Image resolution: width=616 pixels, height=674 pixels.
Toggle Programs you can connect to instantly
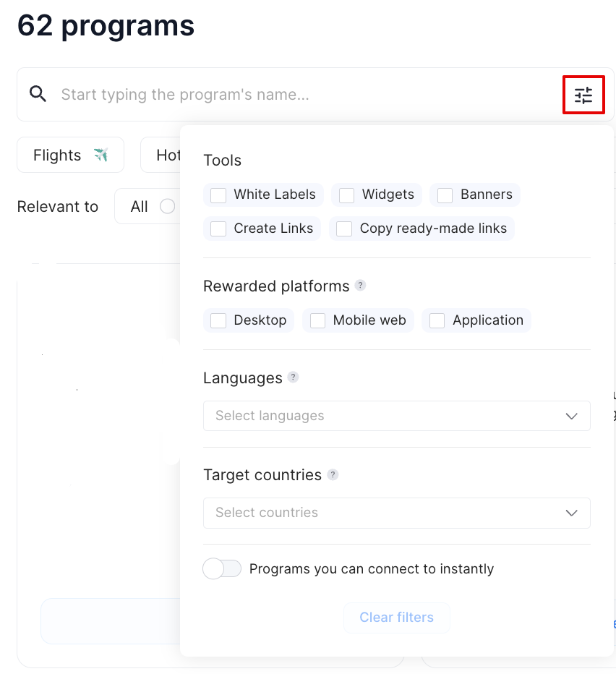tap(222, 569)
